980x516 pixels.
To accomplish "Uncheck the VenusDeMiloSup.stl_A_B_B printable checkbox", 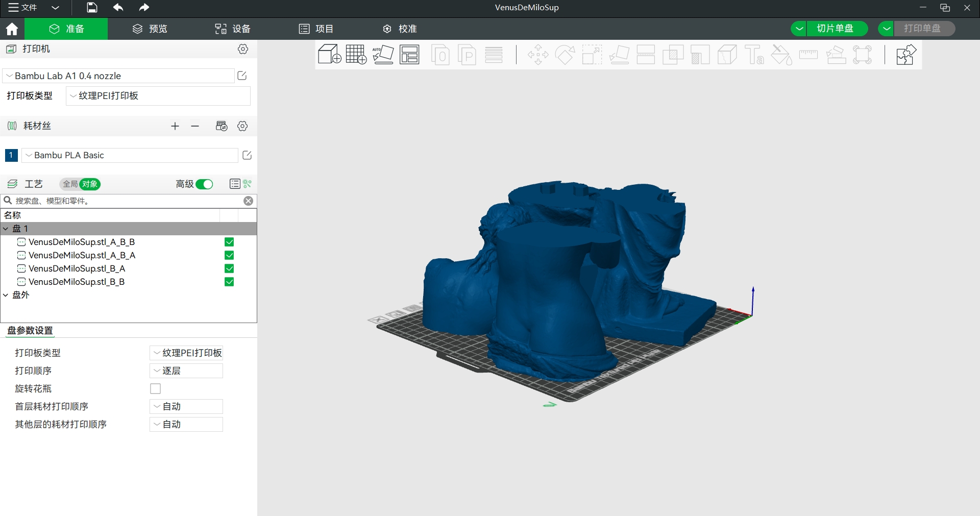I will tap(229, 242).
